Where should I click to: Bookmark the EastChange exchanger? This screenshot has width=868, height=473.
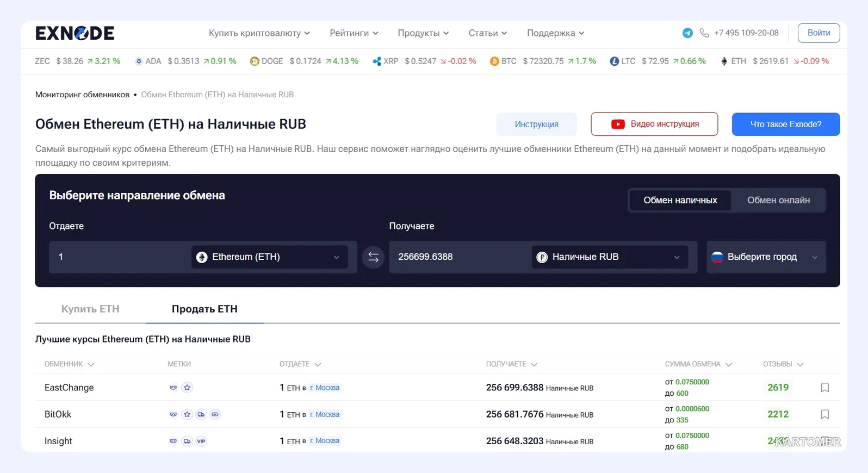coord(824,388)
